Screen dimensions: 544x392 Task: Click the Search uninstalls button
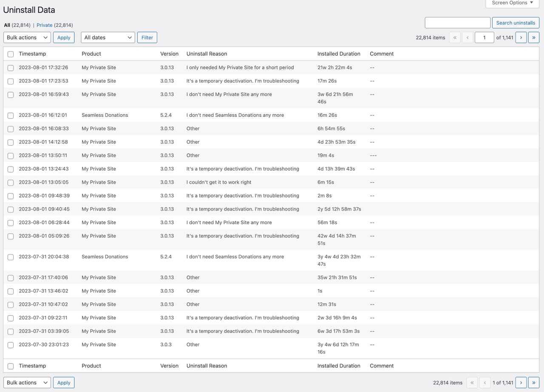point(516,23)
